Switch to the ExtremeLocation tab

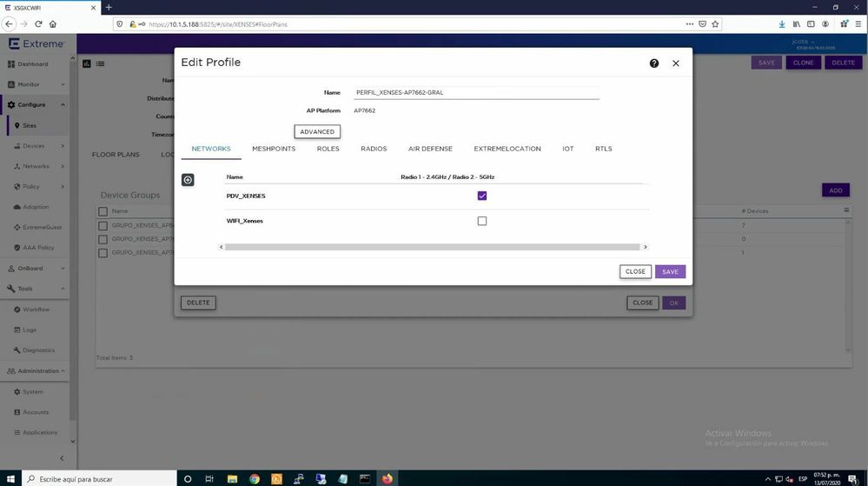point(507,149)
